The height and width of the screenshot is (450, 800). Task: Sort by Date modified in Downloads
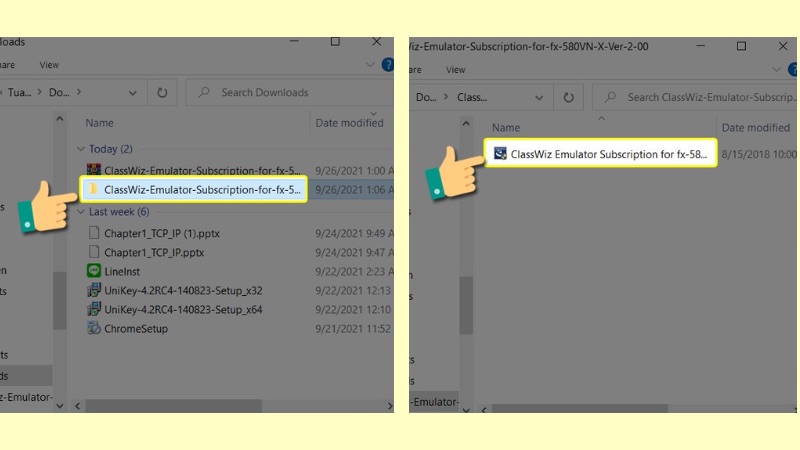pyautogui.click(x=349, y=123)
